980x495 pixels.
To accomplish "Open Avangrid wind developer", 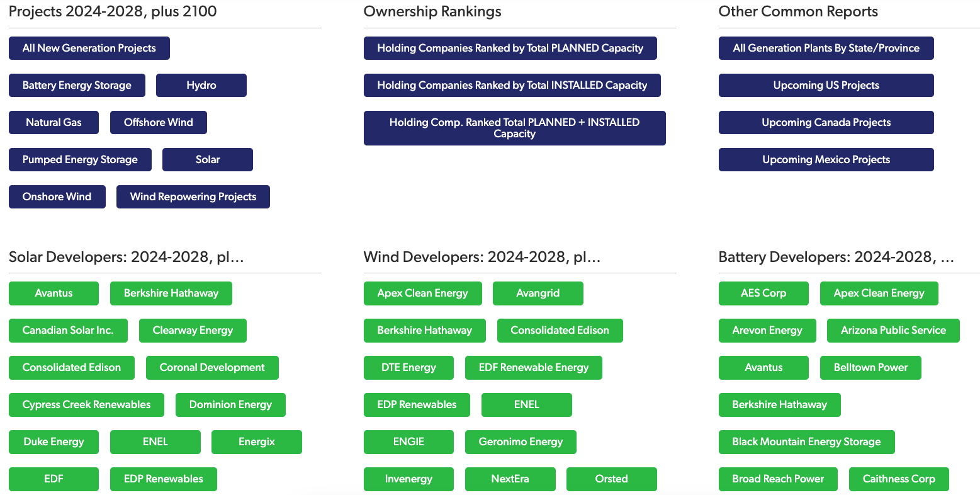I will [x=538, y=293].
